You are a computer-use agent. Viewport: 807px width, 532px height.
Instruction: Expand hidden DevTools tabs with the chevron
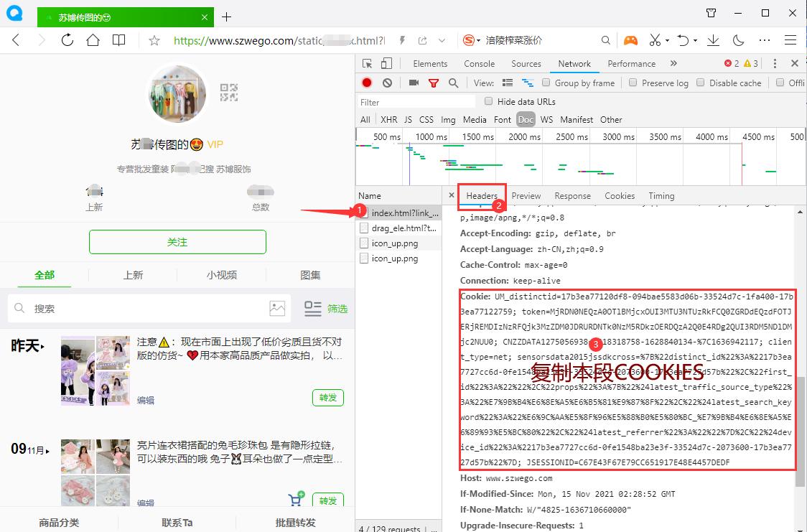coord(673,63)
